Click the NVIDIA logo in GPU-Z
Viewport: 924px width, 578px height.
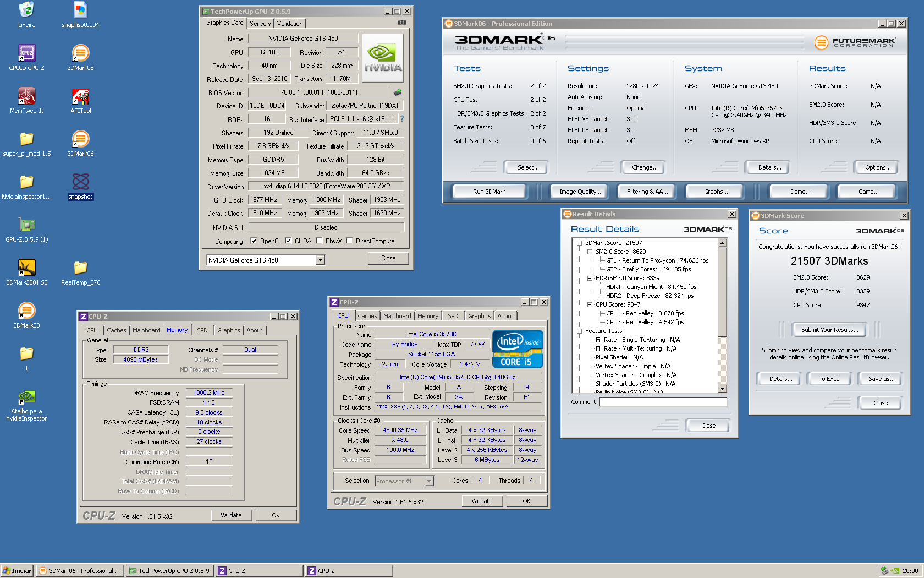[x=383, y=58]
